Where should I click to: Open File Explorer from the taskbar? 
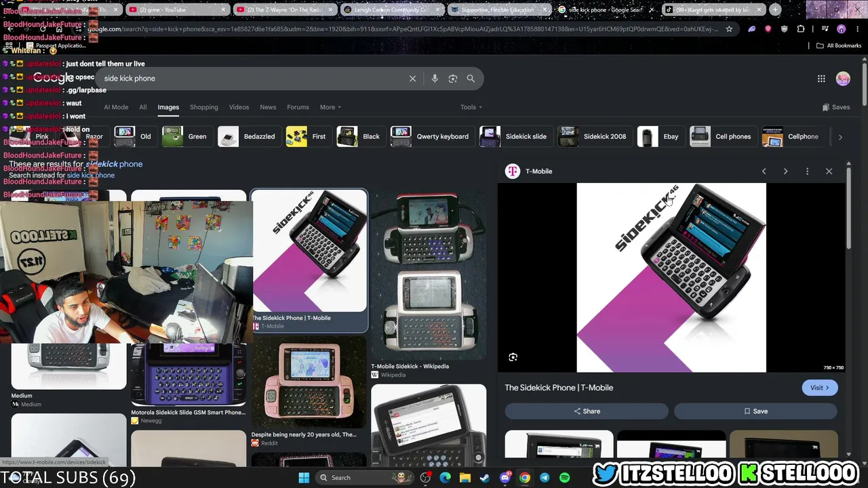[465, 478]
